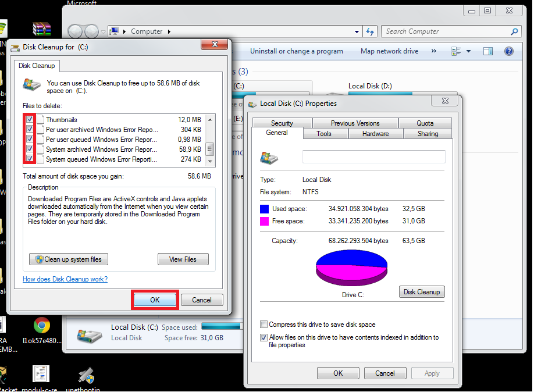Open the Hardware tab
The image size is (534, 392).
376,134
